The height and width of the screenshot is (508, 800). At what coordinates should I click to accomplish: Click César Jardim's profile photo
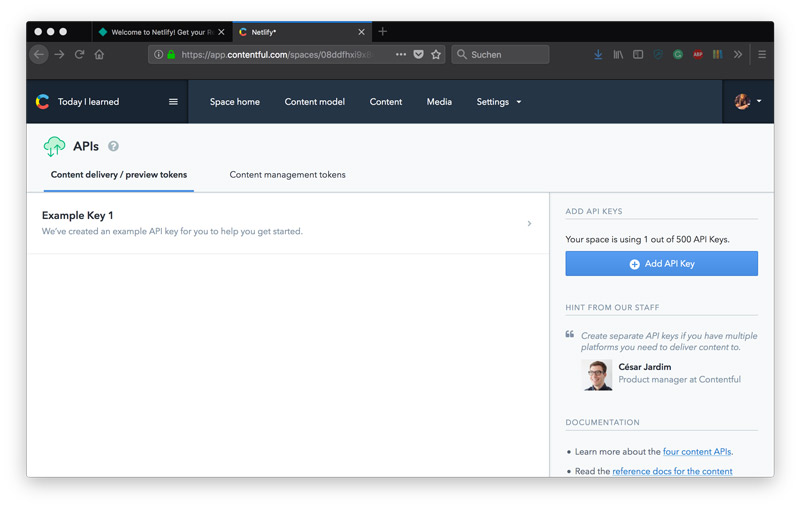tap(597, 375)
